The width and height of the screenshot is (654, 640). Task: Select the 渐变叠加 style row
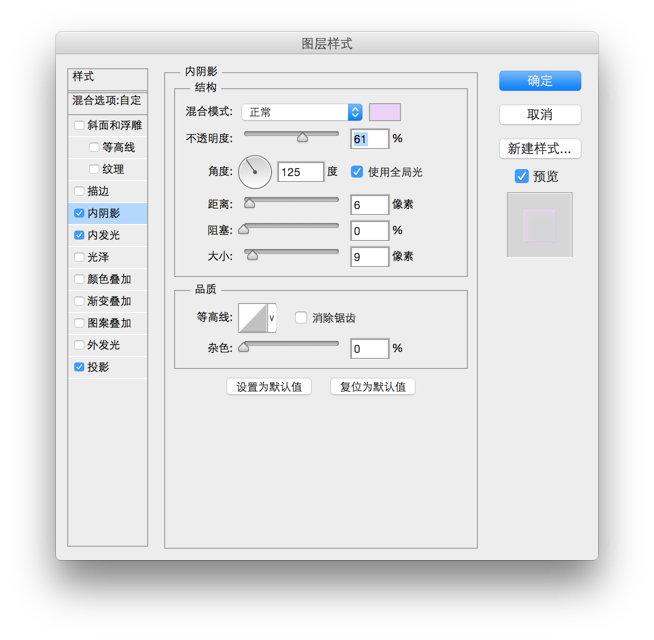coord(108,301)
